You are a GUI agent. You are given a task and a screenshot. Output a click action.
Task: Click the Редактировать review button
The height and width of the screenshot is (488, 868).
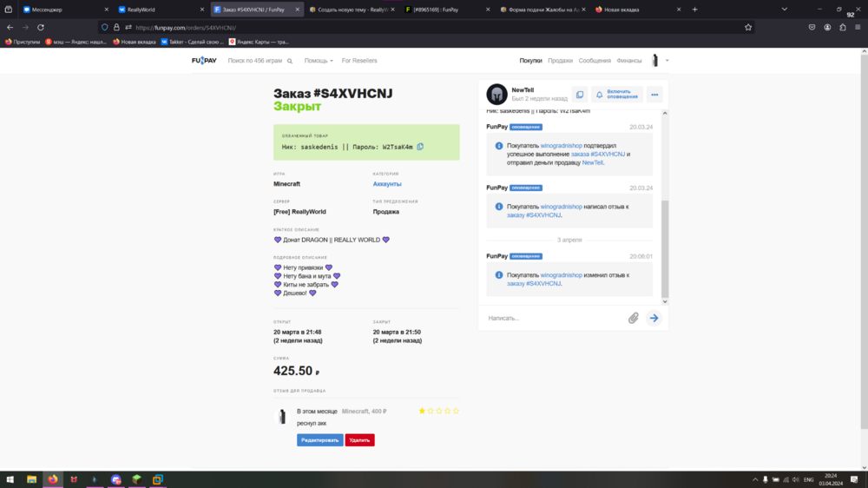click(320, 440)
